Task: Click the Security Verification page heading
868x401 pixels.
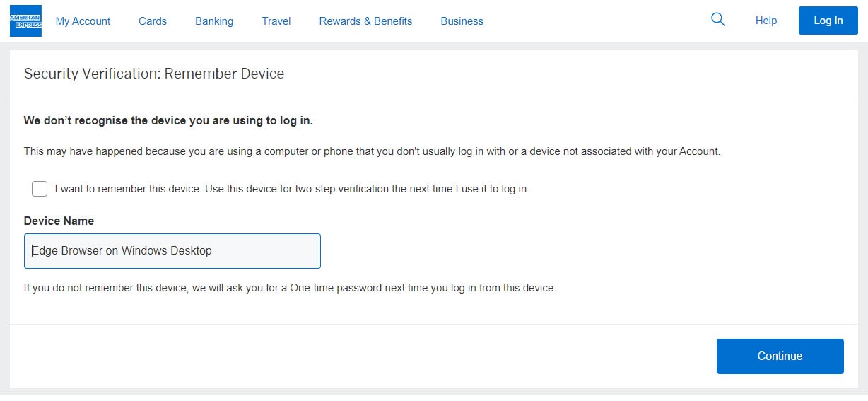Action: [x=154, y=74]
